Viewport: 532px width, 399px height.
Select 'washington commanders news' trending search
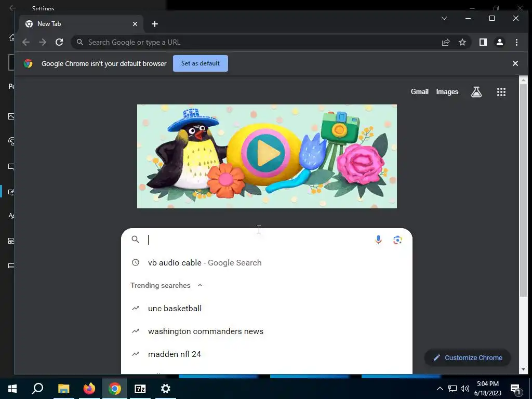pos(267,331)
